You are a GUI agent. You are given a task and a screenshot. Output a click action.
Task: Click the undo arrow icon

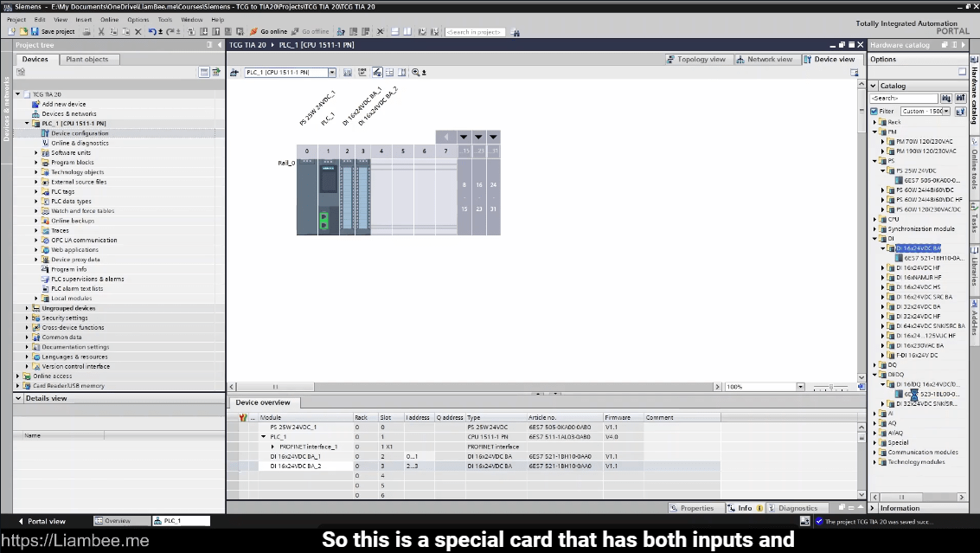pos(151,31)
